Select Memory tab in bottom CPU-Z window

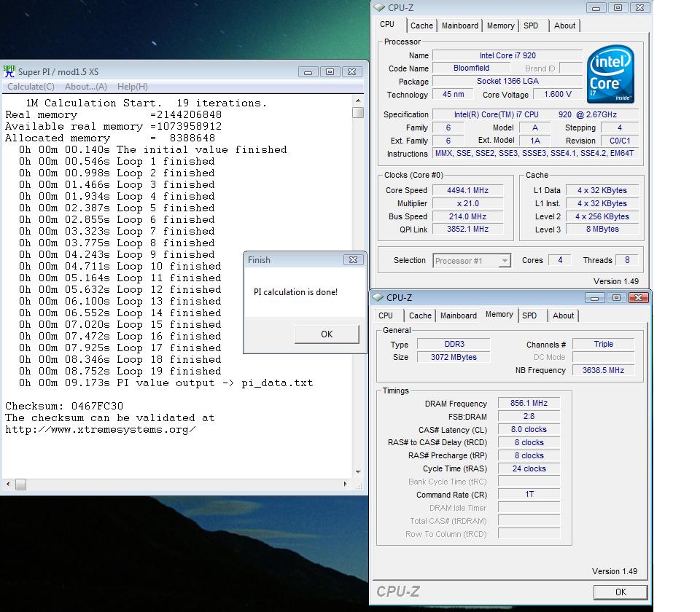tap(499, 315)
